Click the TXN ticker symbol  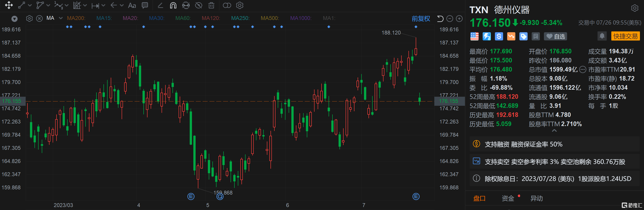click(479, 10)
